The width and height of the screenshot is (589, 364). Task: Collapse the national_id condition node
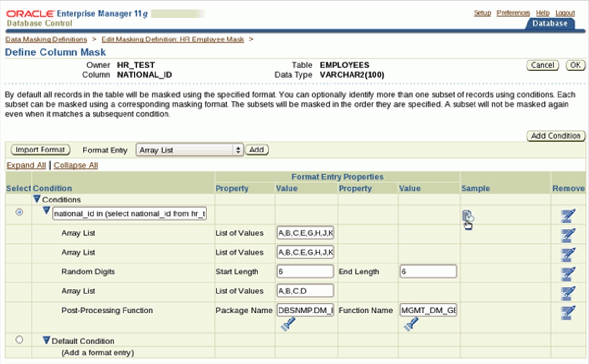coord(46,211)
